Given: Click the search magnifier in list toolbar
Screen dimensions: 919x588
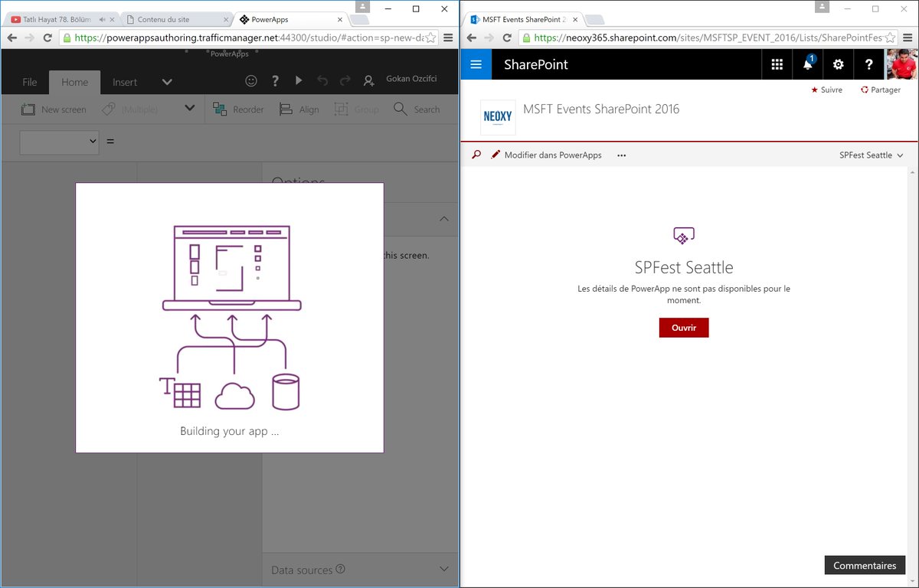Looking at the screenshot, I should coord(476,155).
